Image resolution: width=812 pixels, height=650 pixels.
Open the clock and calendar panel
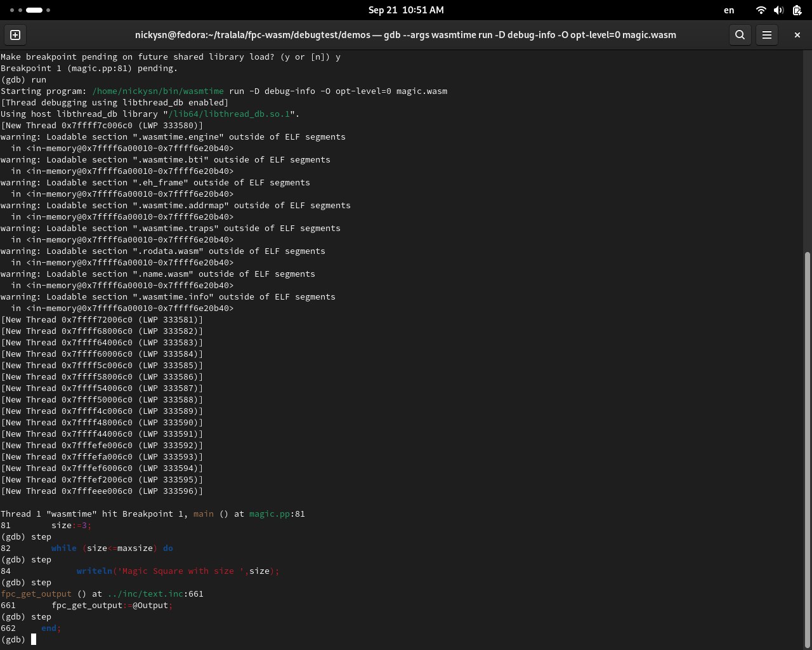coord(406,10)
